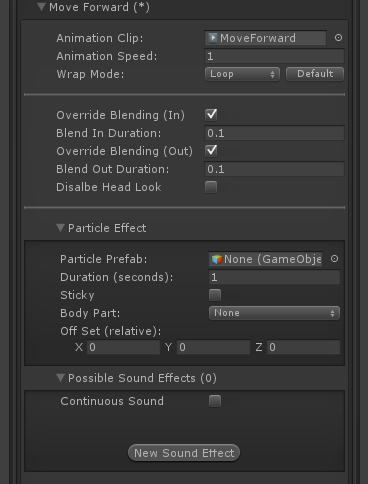The height and width of the screenshot is (484, 368).
Task: Click the MoveForward animation clip icon
Action: [x=212, y=38]
